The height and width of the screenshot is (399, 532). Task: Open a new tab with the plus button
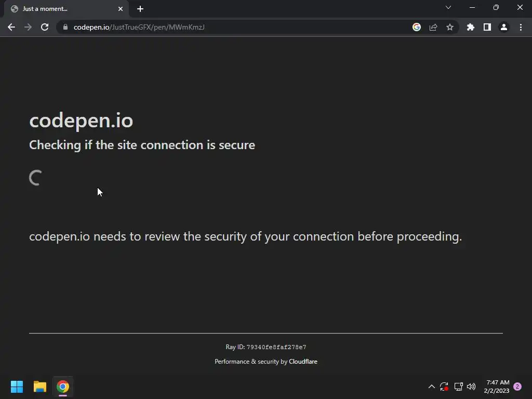click(x=140, y=9)
